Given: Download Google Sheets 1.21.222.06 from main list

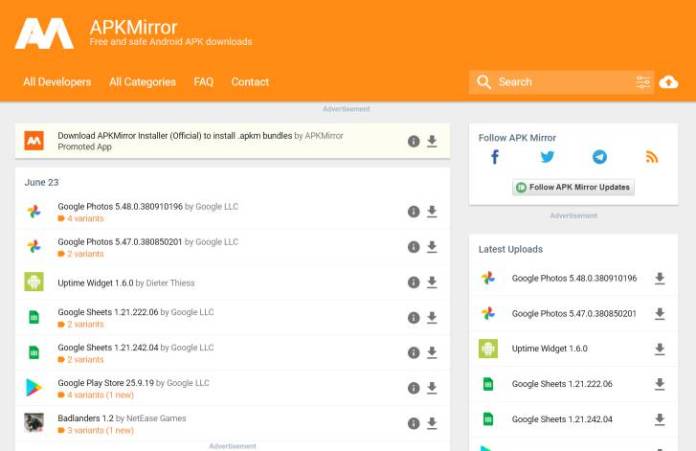Looking at the screenshot, I should pos(432,317).
